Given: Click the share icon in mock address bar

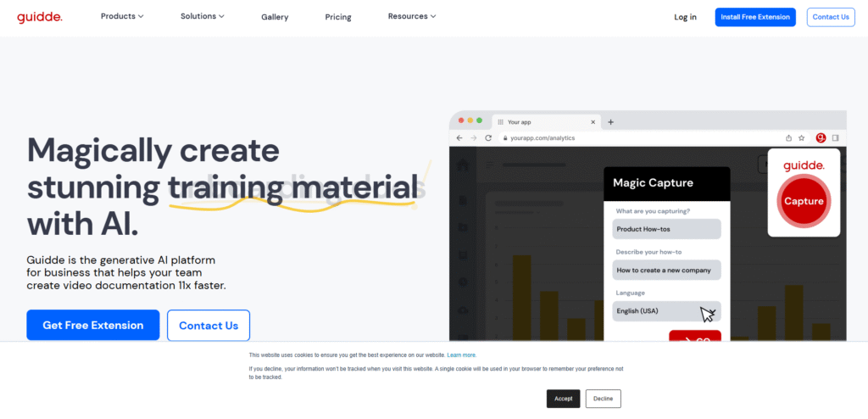Looking at the screenshot, I should [x=788, y=137].
